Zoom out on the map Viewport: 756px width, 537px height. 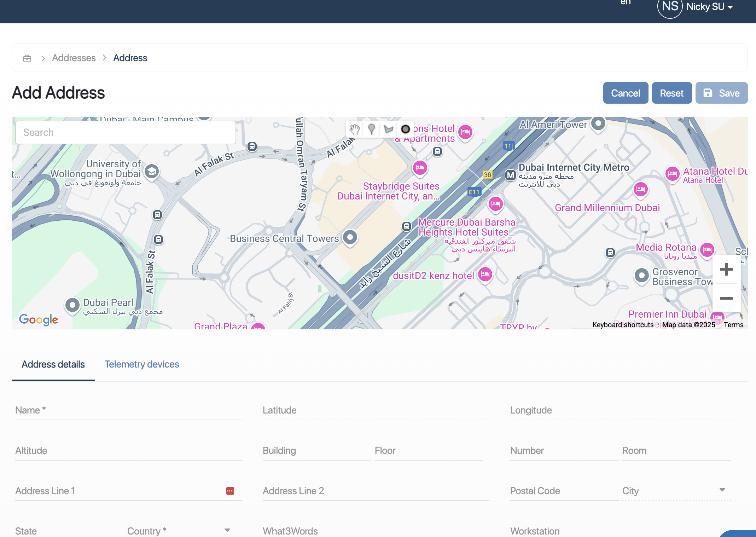point(726,298)
